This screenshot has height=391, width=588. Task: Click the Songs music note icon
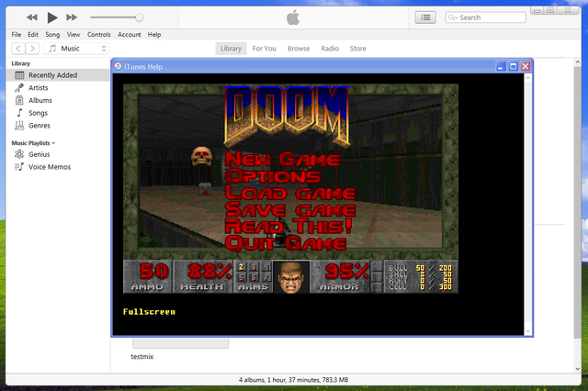tap(19, 113)
